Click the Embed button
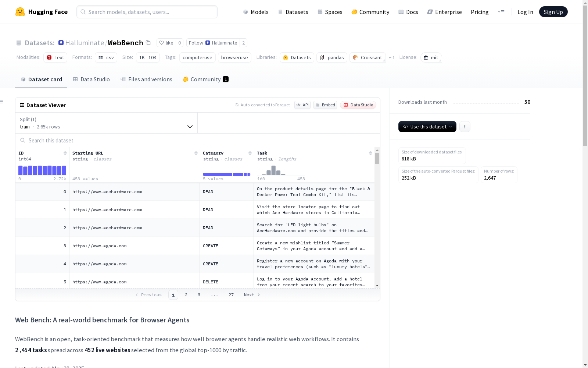The image size is (588, 368). pos(325,105)
